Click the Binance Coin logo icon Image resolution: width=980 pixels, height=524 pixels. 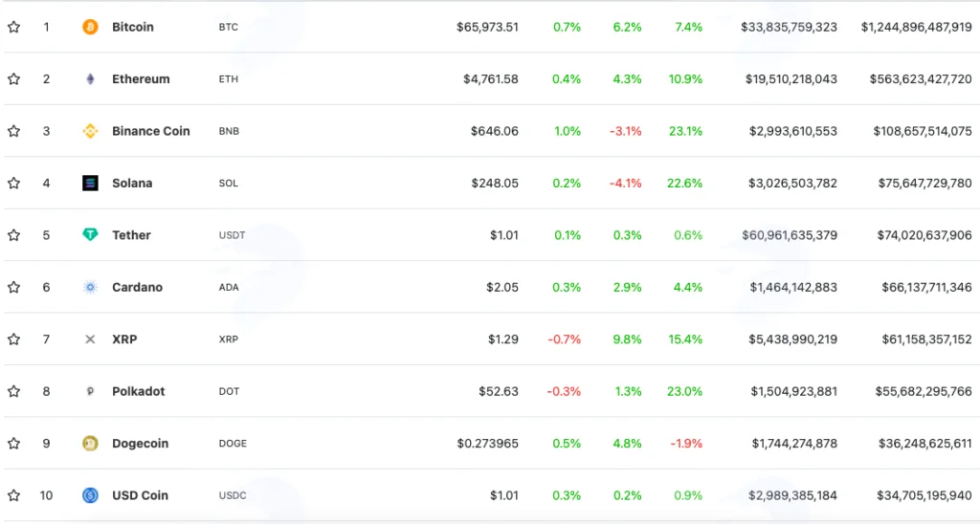[x=90, y=131]
